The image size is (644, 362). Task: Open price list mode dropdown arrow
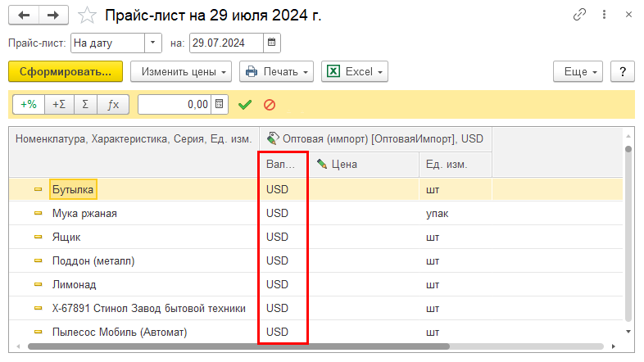[x=152, y=43]
